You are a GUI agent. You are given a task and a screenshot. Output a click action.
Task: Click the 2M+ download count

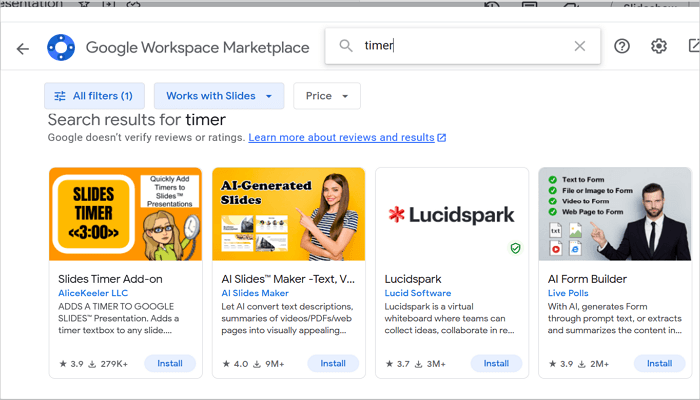594,364
